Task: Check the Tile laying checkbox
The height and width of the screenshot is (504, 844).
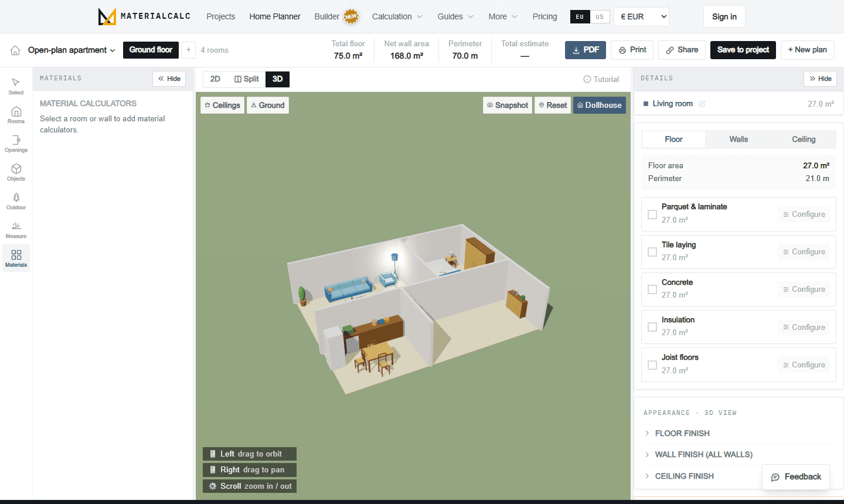Action: pyautogui.click(x=652, y=252)
